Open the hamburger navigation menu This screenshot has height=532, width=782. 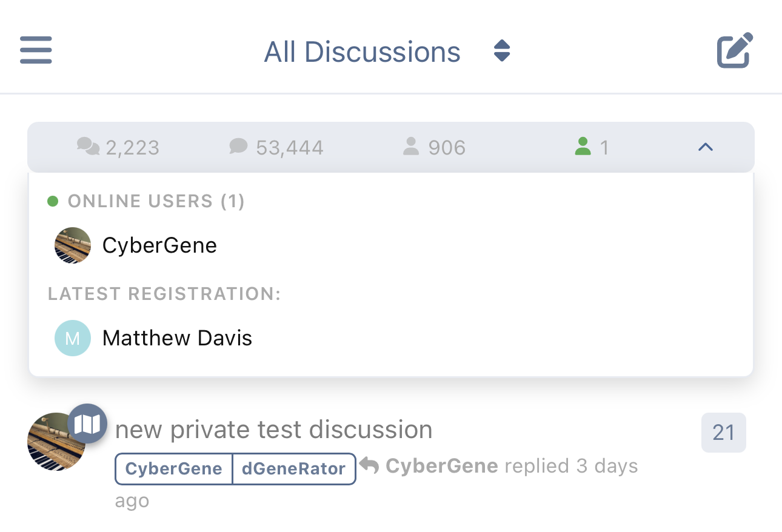[36, 50]
